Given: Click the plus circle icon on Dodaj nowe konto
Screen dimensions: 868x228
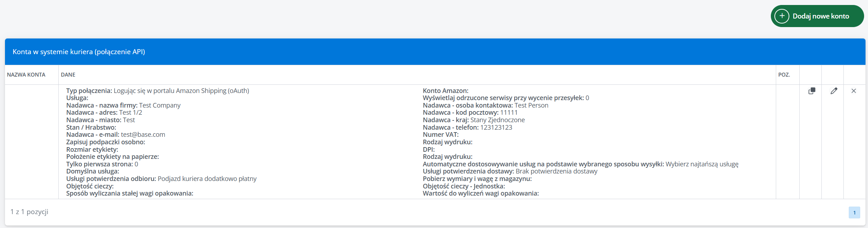Looking at the screenshot, I should coord(782,16).
